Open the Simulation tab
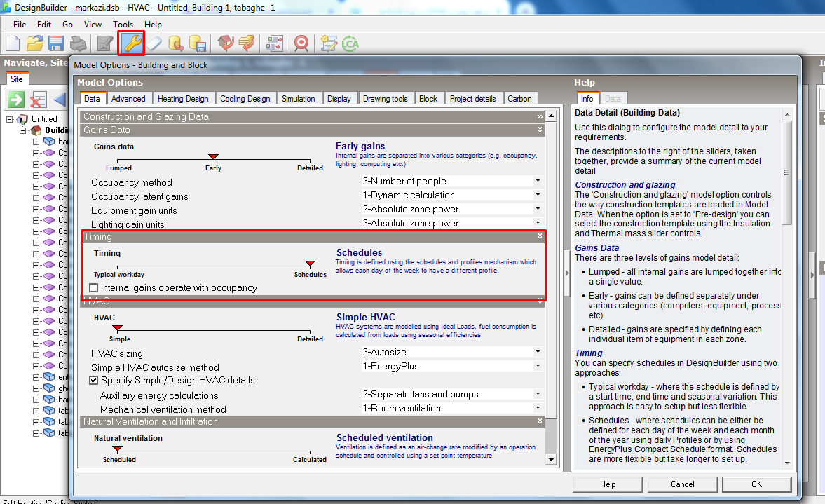 tap(299, 99)
